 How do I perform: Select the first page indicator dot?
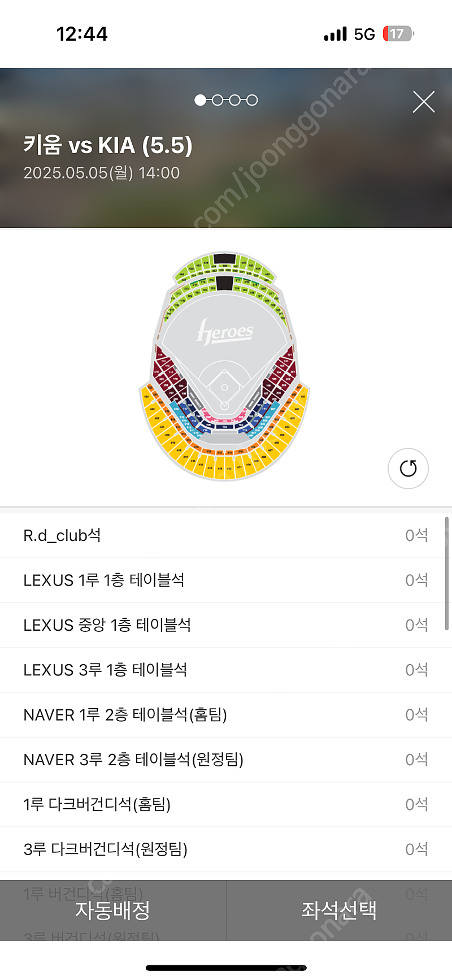200,100
